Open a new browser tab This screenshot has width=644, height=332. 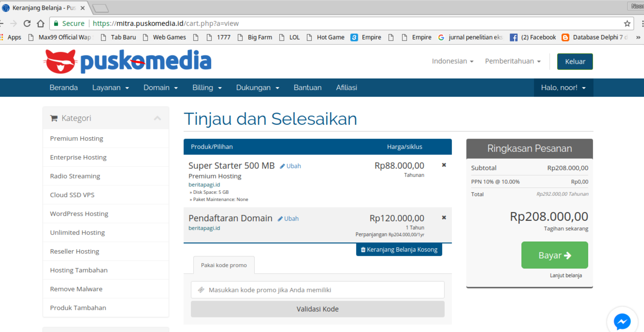(x=100, y=8)
